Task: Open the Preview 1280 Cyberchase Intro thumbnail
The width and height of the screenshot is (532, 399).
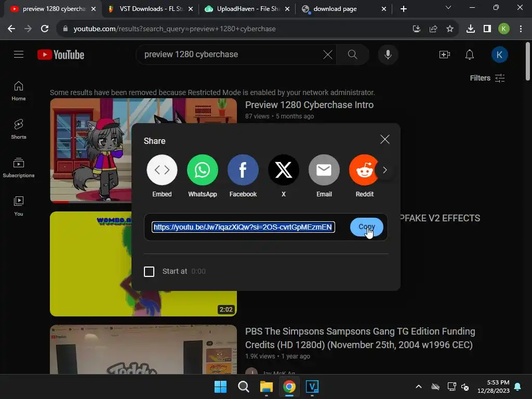Action: (x=90, y=150)
